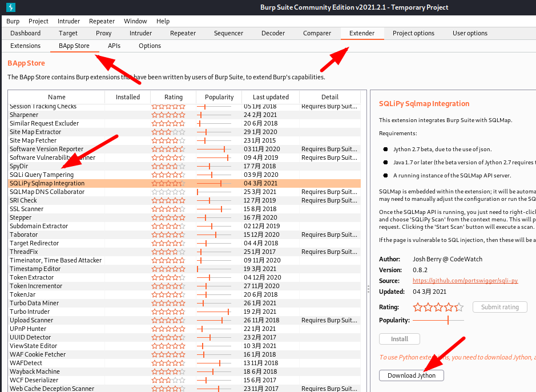Open the Options sub-tab in Extender
The width and height of the screenshot is (536, 392).
150,46
